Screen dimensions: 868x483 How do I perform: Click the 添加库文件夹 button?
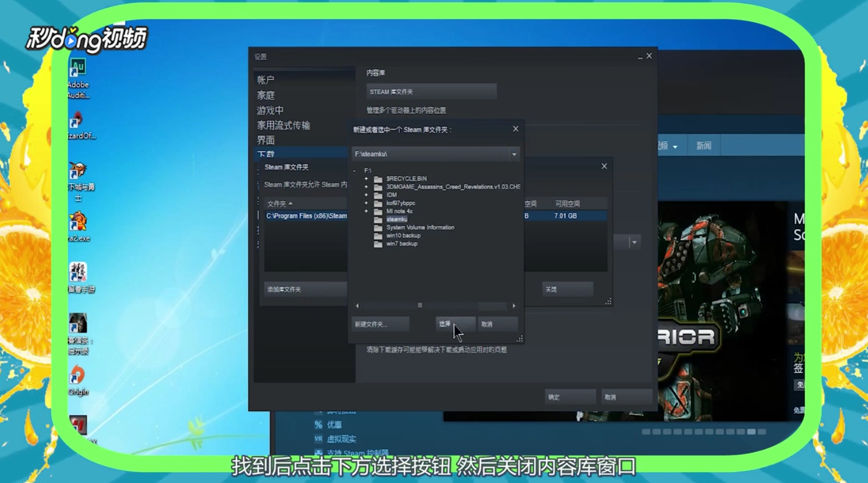tap(305, 290)
